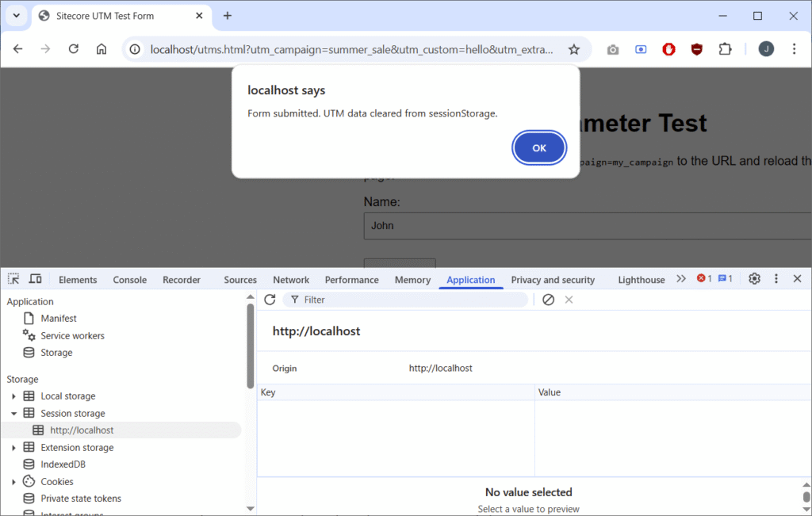Open the dark red shield extension
This screenshot has width=812, height=516.
click(x=696, y=50)
